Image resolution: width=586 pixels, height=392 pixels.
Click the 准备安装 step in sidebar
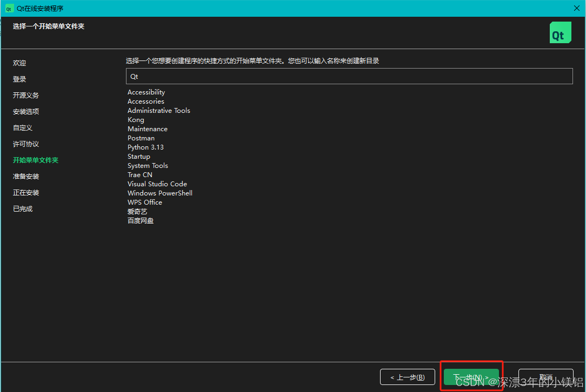[x=26, y=176]
